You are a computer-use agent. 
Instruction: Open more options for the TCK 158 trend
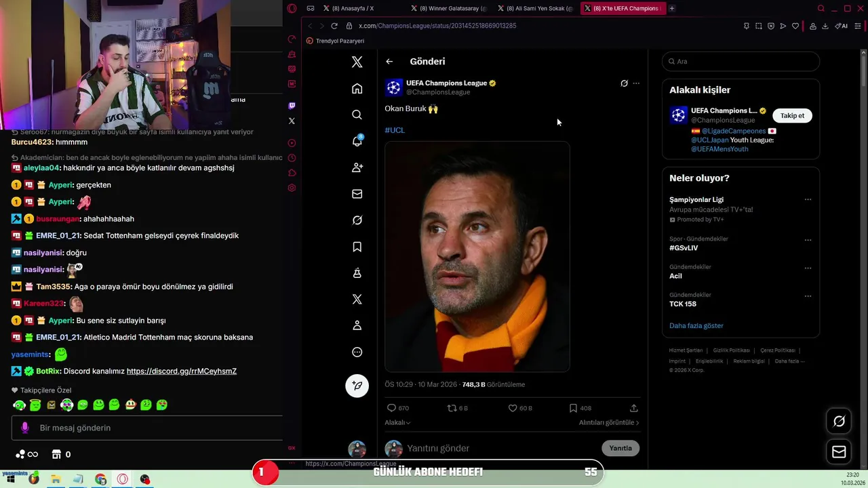[x=808, y=296]
